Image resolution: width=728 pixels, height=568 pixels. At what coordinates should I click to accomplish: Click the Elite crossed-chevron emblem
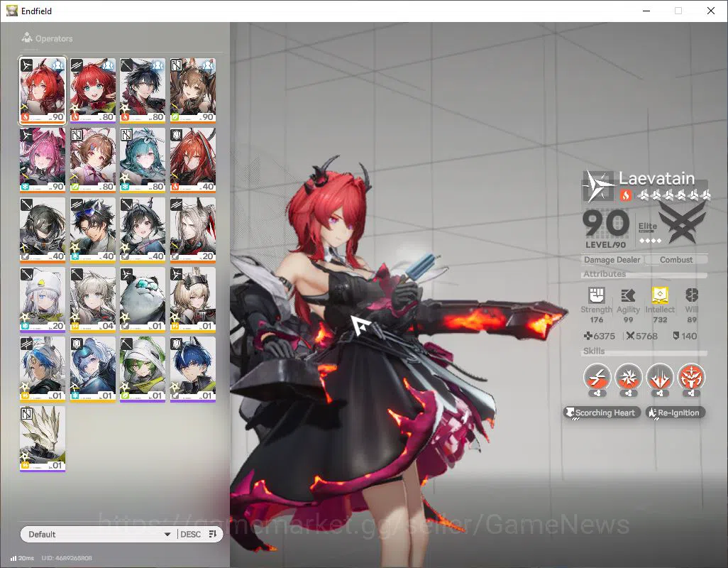tap(682, 224)
